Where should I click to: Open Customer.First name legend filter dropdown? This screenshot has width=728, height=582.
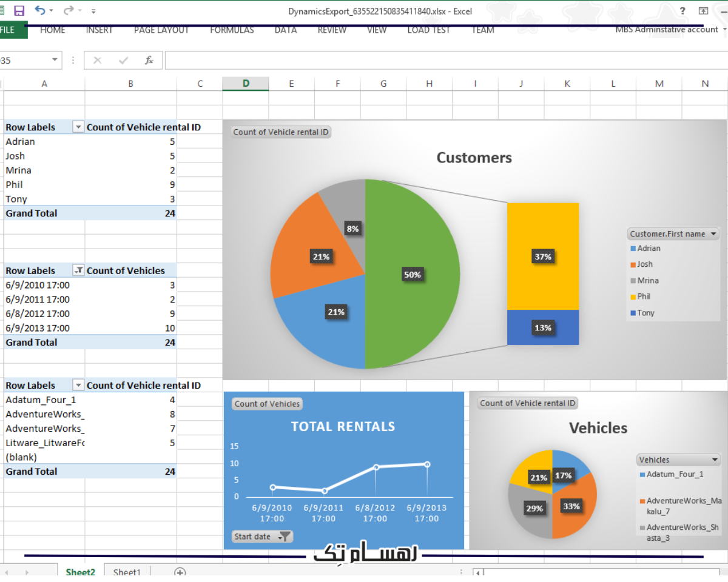pyautogui.click(x=713, y=234)
